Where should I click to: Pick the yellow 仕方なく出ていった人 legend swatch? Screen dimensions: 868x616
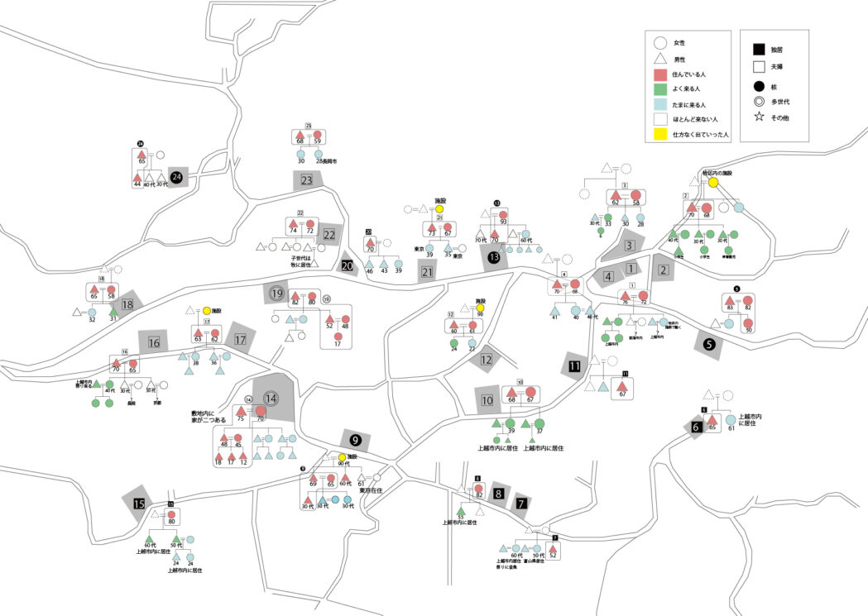[x=659, y=134]
